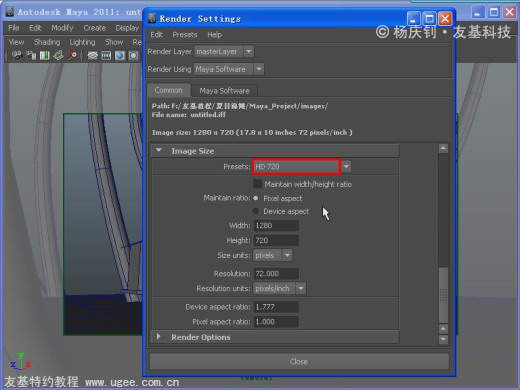The width and height of the screenshot is (520, 390).
Task: Switch to the Maya Software tab
Action: tap(224, 91)
